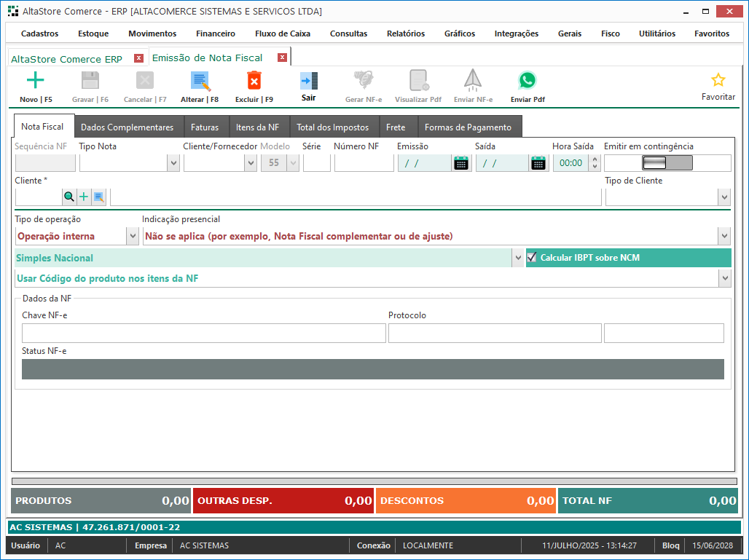
Task: Open the Relatórios menu
Action: tap(406, 33)
